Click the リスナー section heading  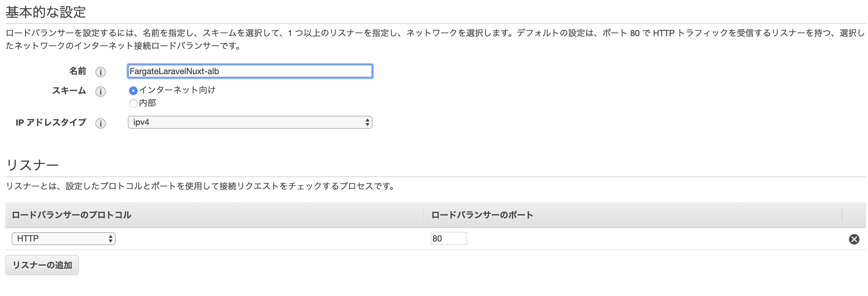(32, 165)
